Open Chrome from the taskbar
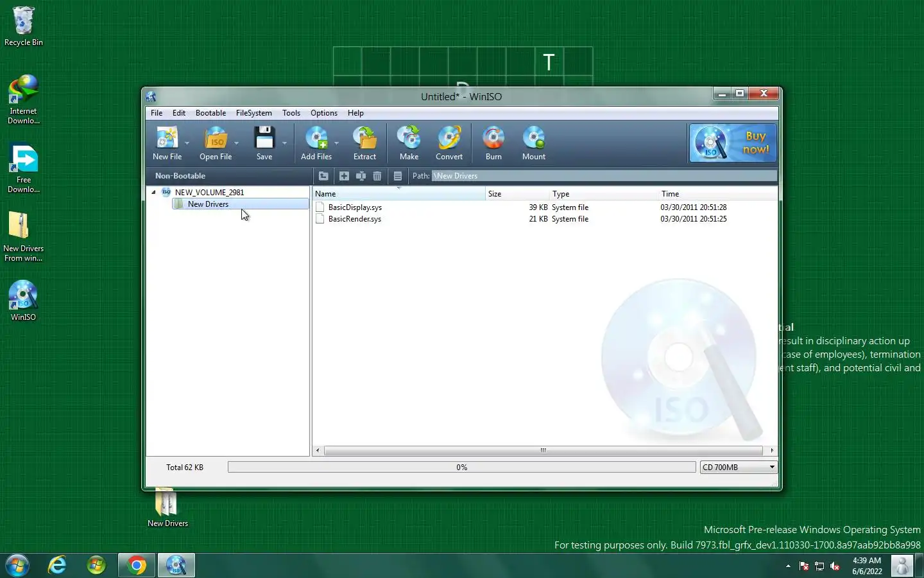This screenshot has height=578, width=924. click(136, 566)
